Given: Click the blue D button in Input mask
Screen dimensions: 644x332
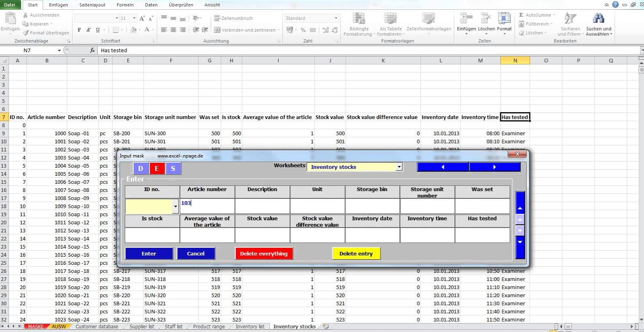Looking at the screenshot, I should [x=141, y=168].
